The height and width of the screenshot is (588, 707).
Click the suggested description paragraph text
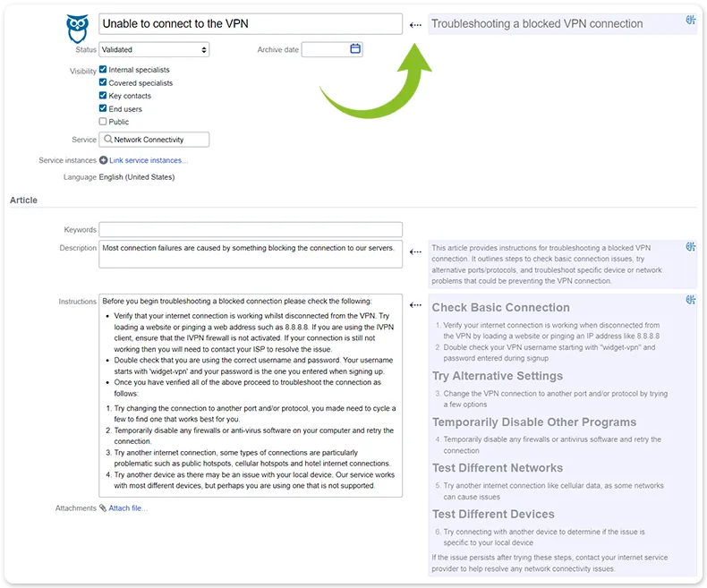547,264
